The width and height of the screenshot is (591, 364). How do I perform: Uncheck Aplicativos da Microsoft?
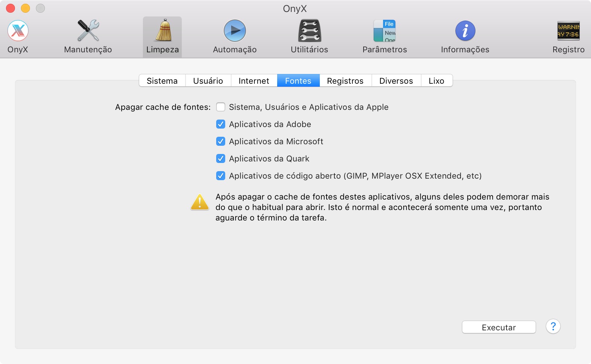tap(221, 141)
